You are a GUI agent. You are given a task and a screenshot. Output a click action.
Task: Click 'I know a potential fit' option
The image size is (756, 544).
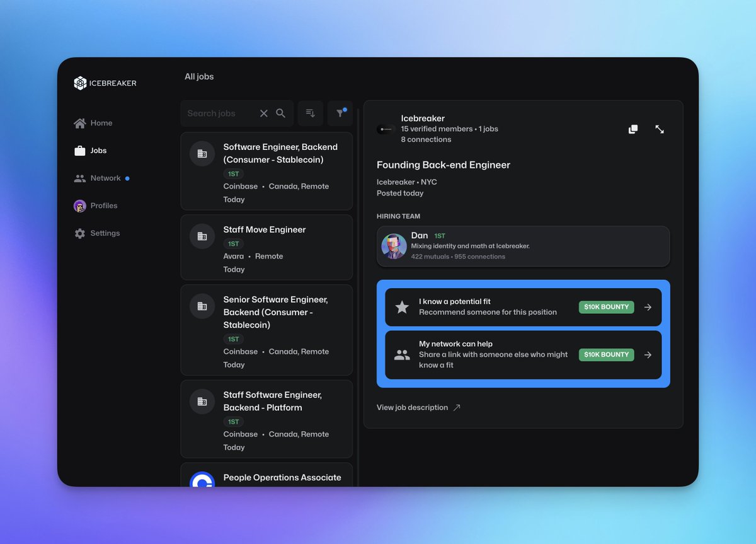click(x=524, y=307)
